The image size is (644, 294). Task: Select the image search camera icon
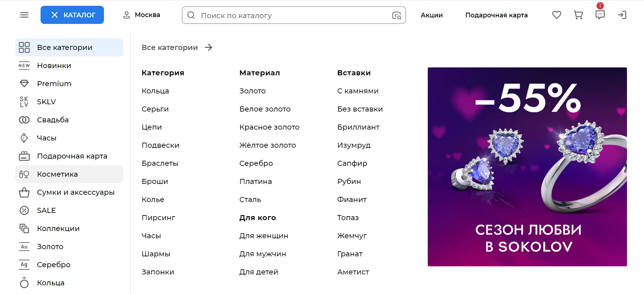click(397, 16)
